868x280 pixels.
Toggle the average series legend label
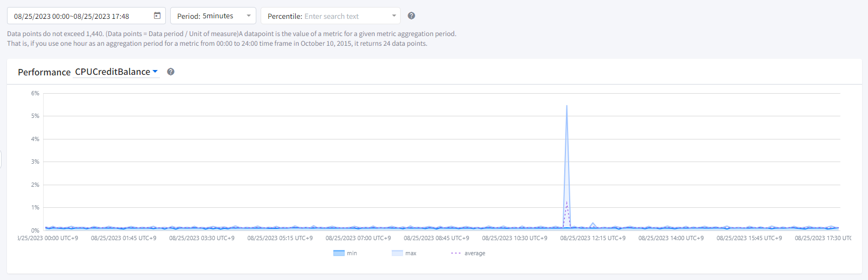pyautogui.click(x=475, y=253)
